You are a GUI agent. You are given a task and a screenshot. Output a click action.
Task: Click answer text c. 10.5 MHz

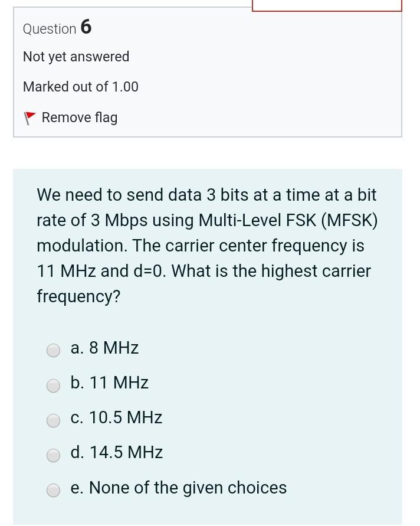point(116,417)
